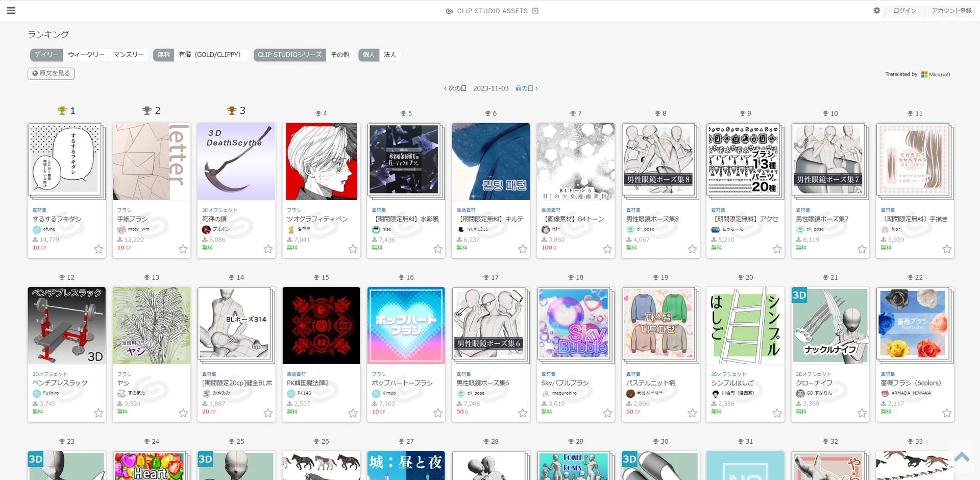
Task: Filter by 法人 creators
Action: [390, 55]
